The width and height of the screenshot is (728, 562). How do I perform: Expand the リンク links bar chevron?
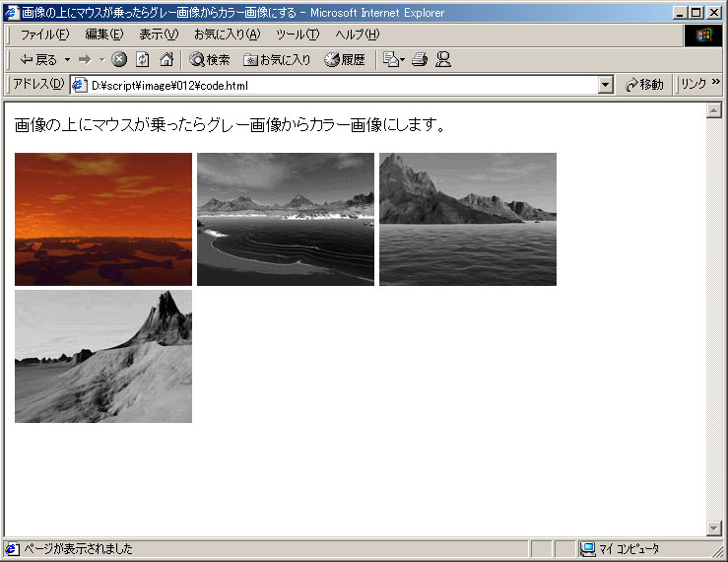click(715, 82)
